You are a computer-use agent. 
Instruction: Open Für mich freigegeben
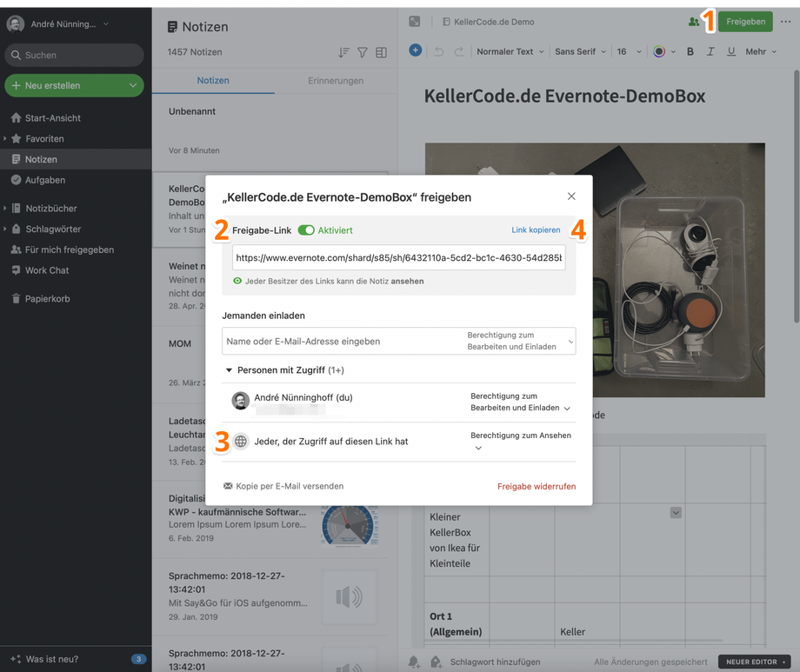pyautogui.click(x=70, y=250)
